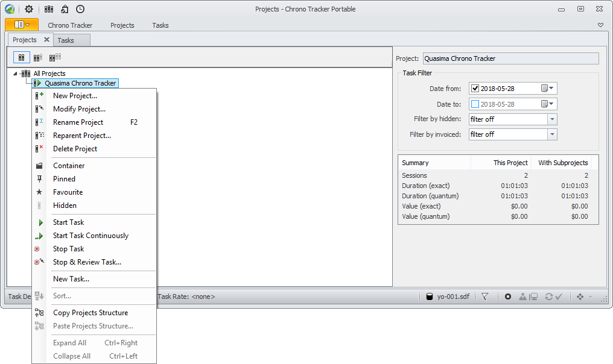Click Start Task in context menu
This screenshot has width=613, height=364.
[94, 222]
